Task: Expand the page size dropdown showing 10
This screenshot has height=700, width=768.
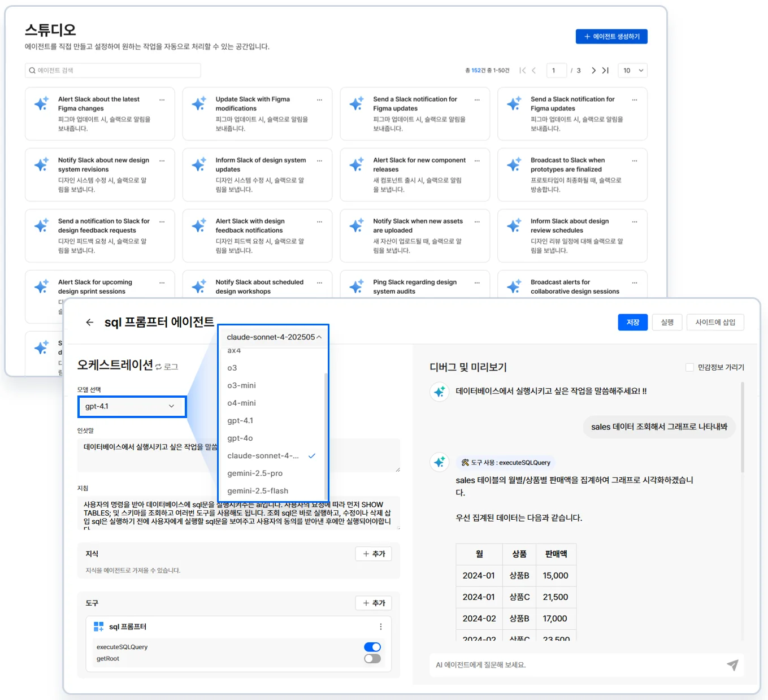Action: click(632, 71)
